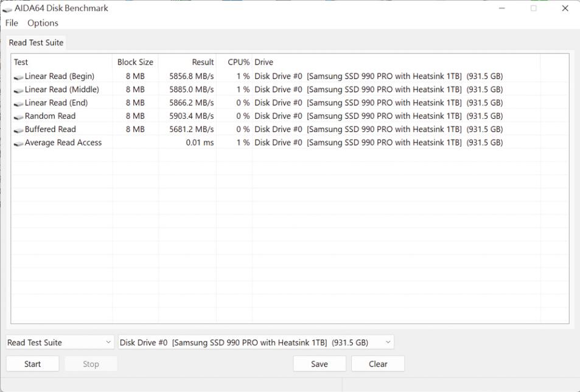Select the Read Test Suite tab
Viewport: 580px width, 392px height.
coord(37,43)
